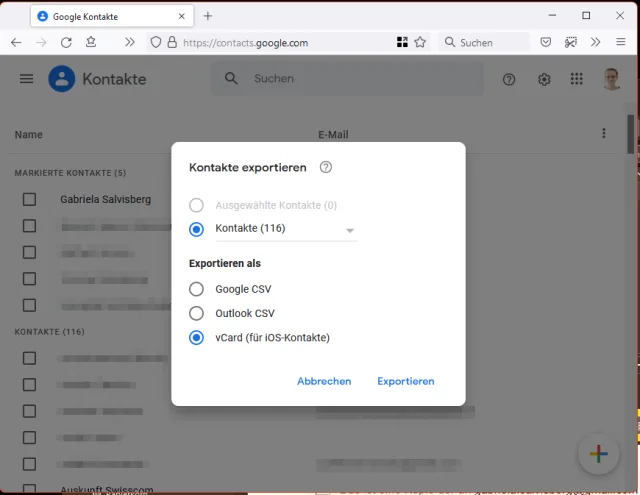
Task: Click the Exportieren button
Action: coord(406,381)
